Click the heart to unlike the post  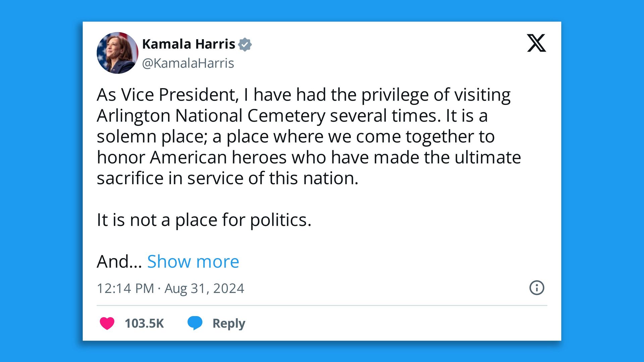pyautogui.click(x=107, y=323)
